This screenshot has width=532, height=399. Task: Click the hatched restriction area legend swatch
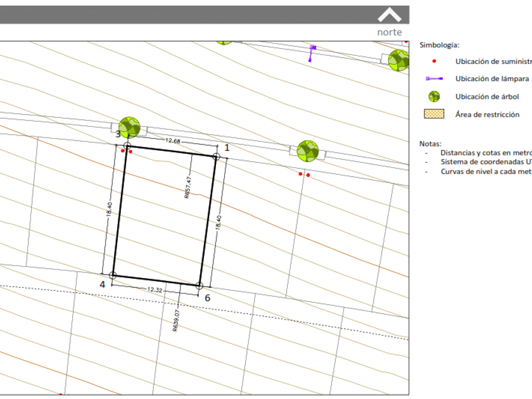click(434, 114)
